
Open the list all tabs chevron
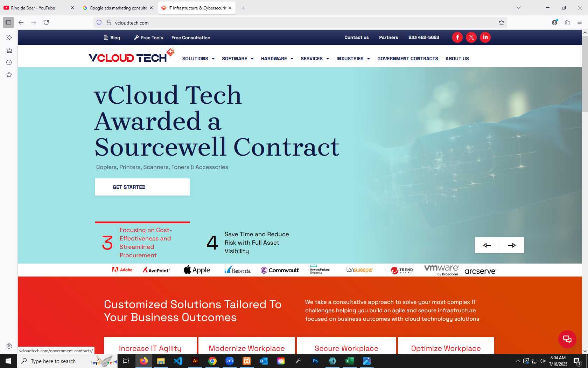tap(519, 8)
